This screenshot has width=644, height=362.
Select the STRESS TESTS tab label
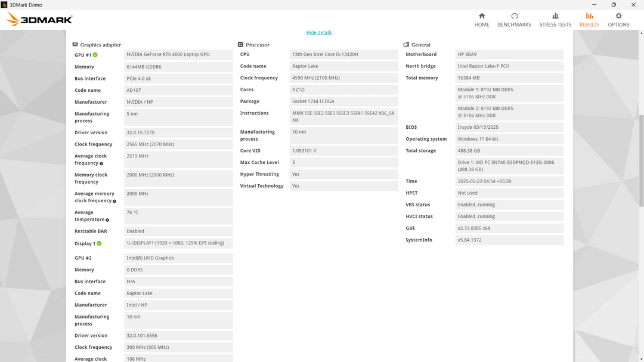(555, 24)
